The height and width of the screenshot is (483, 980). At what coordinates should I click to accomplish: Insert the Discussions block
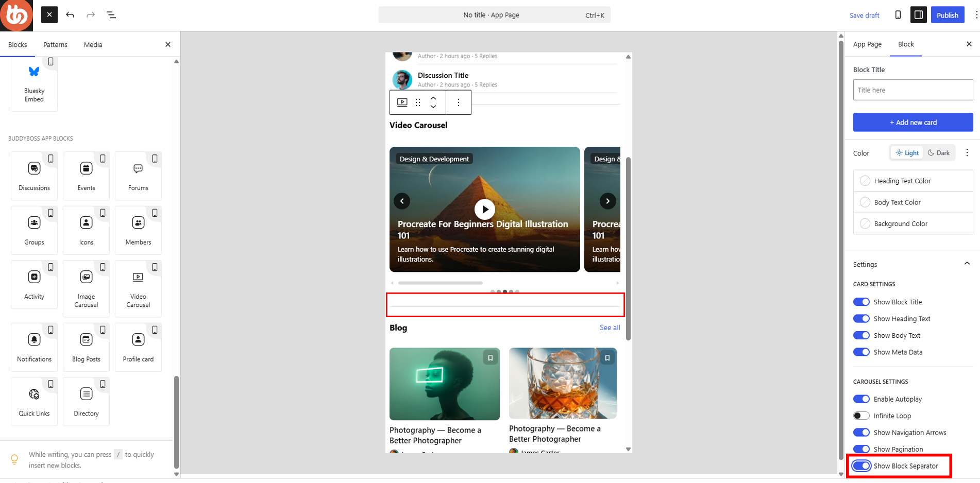tap(34, 176)
